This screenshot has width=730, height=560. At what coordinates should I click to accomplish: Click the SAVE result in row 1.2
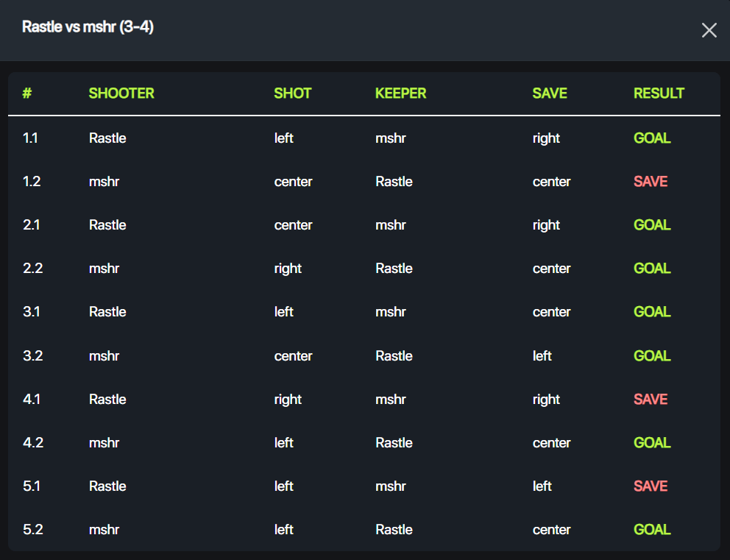[x=651, y=182]
